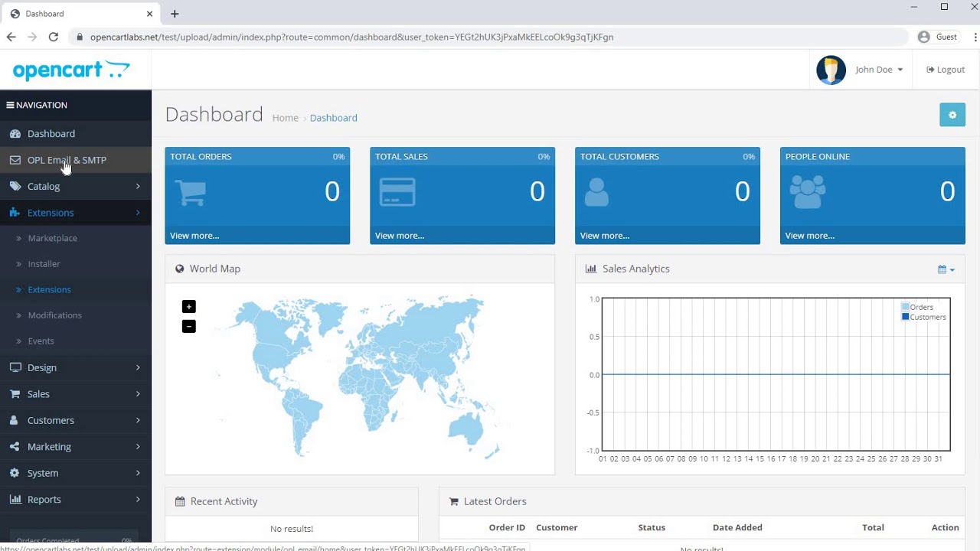Click the Customer column header

pyautogui.click(x=557, y=527)
